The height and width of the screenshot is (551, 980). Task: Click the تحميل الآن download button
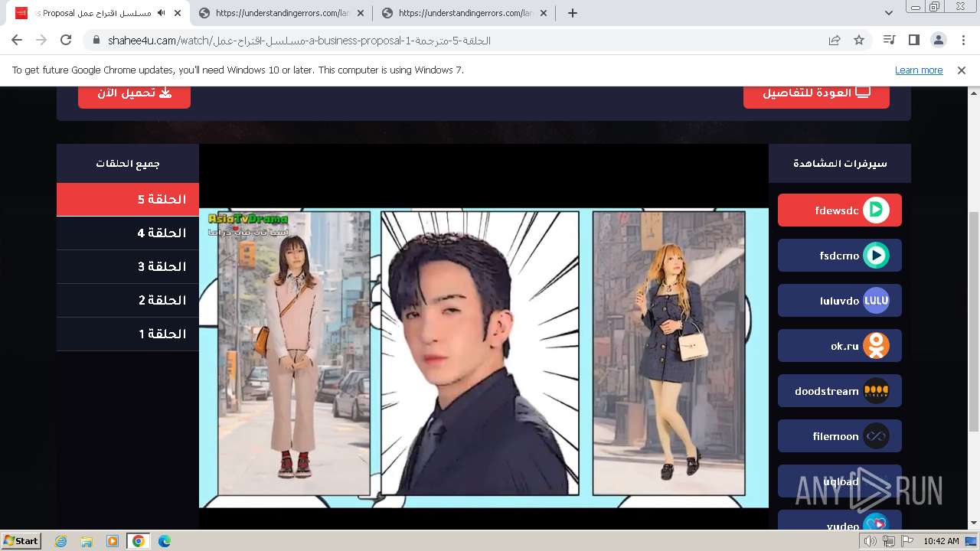(x=134, y=93)
